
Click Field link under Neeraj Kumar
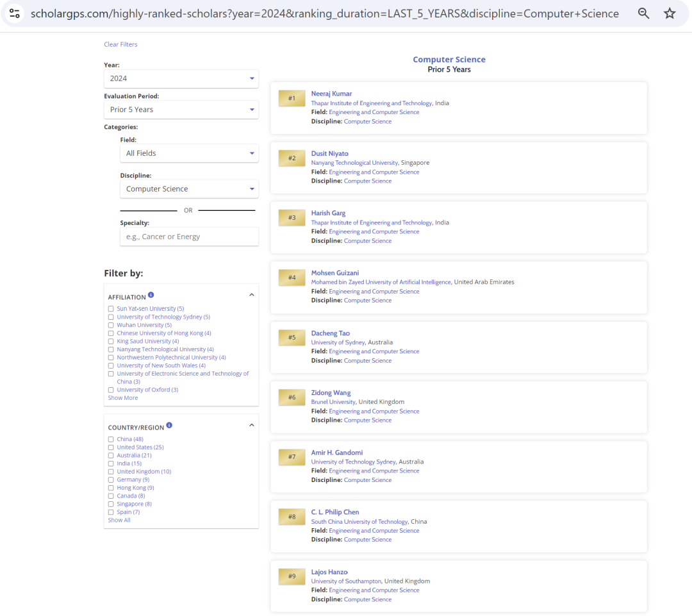pos(374,112)
